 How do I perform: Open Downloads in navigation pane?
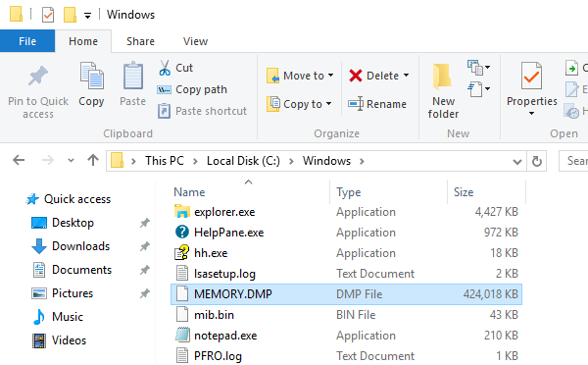[80, 246]
